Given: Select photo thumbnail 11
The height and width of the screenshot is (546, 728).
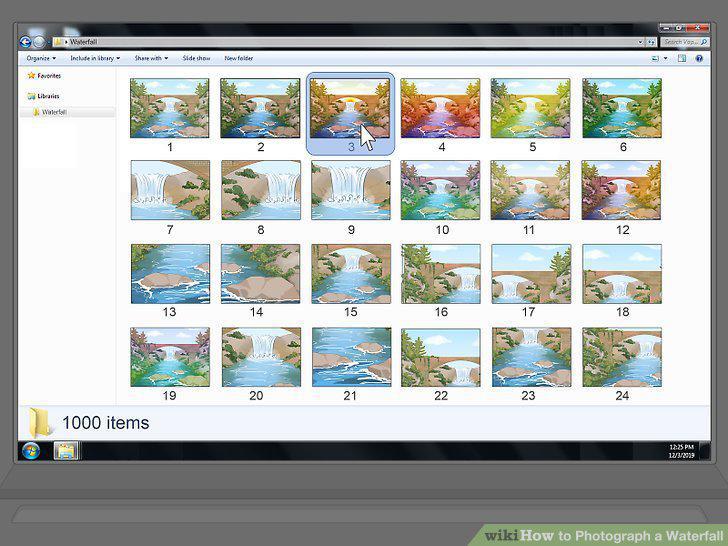Looking at the screenshot, I should click(530, 190).
